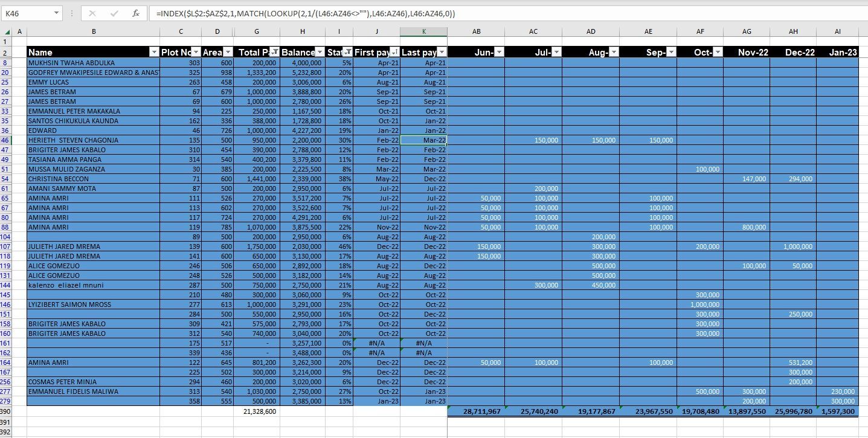
Task: Click the filter-sort icon on First pay column
Action: 395,53
